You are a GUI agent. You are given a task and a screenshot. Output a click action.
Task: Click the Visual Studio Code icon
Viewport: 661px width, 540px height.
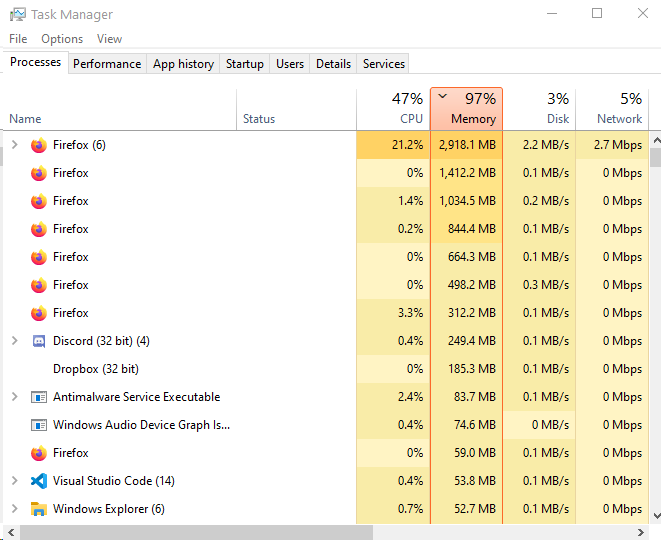39,481
